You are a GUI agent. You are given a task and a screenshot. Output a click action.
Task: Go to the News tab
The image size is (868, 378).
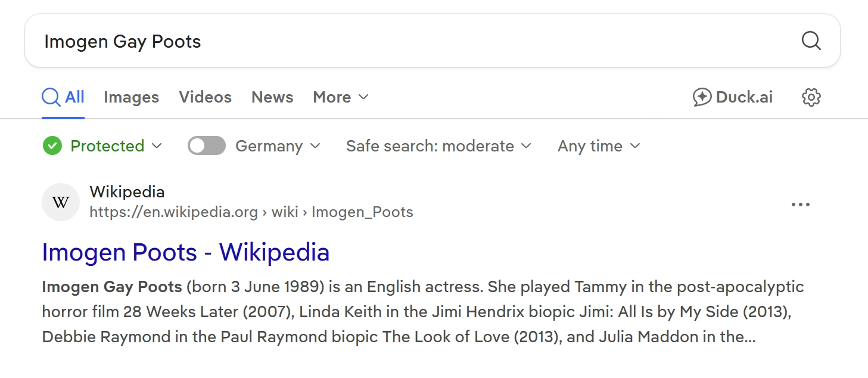pyautogui.click(x=272, y=97)
